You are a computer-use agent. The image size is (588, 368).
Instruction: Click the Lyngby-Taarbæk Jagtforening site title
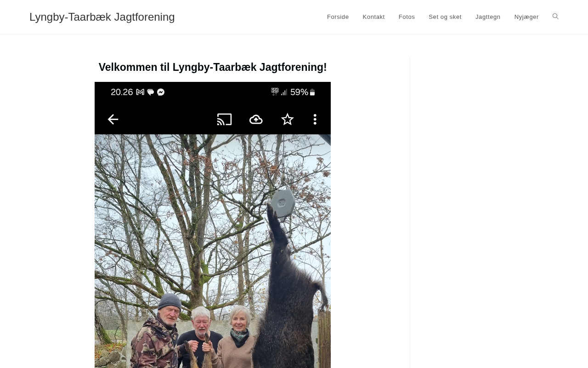tap(102, 17)
